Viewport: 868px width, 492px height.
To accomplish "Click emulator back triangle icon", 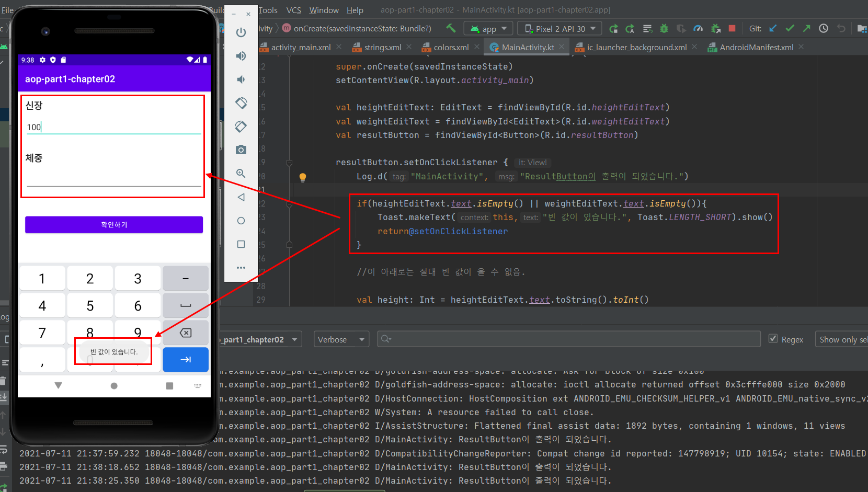I will point(241,197).
